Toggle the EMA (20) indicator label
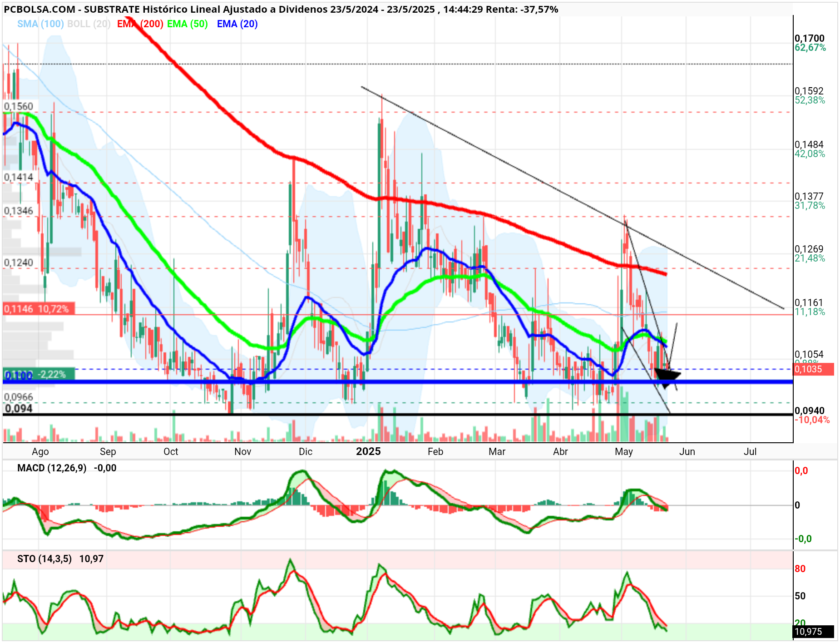 point(237,24)
